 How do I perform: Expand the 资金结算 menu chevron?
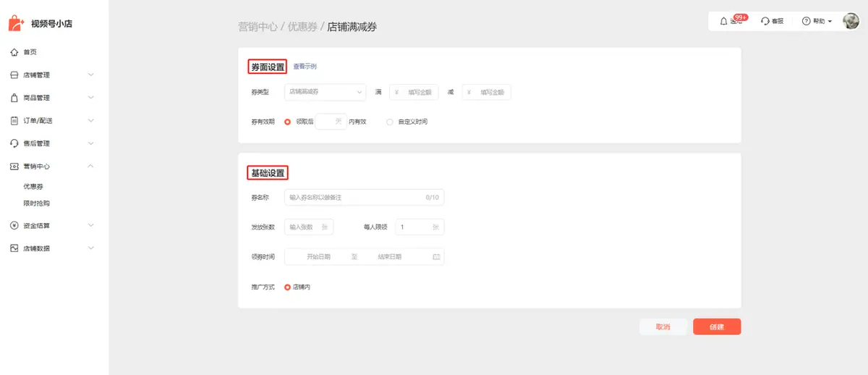(90, 225)
